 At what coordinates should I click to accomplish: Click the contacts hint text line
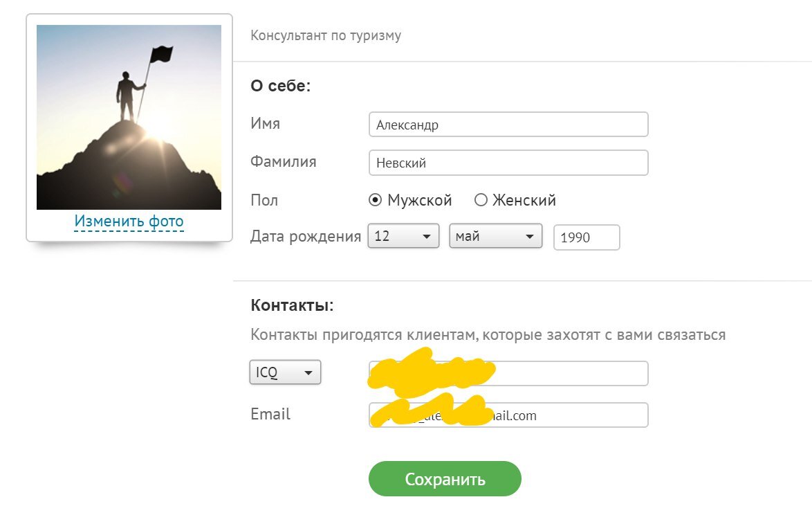click(488, 334)
